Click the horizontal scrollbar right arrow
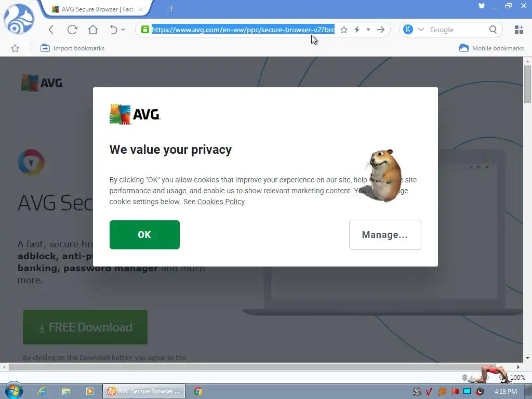 point(518,367)
